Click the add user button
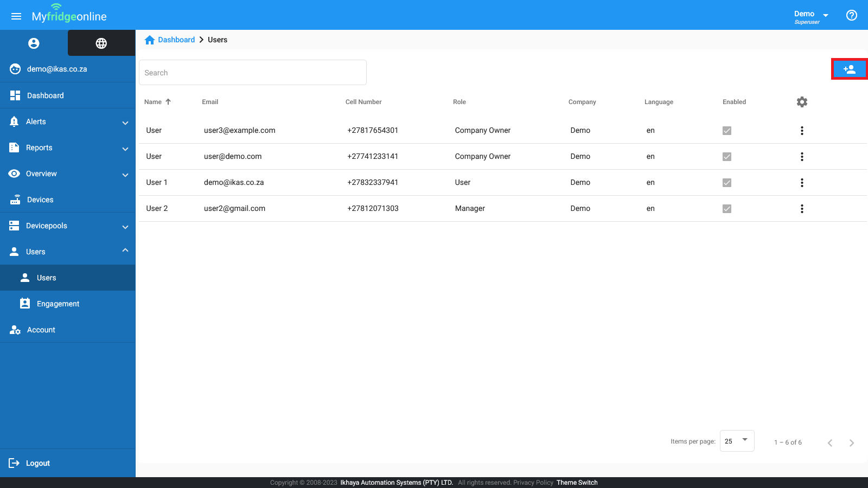868x488 pixels. [x=850, y=69]
